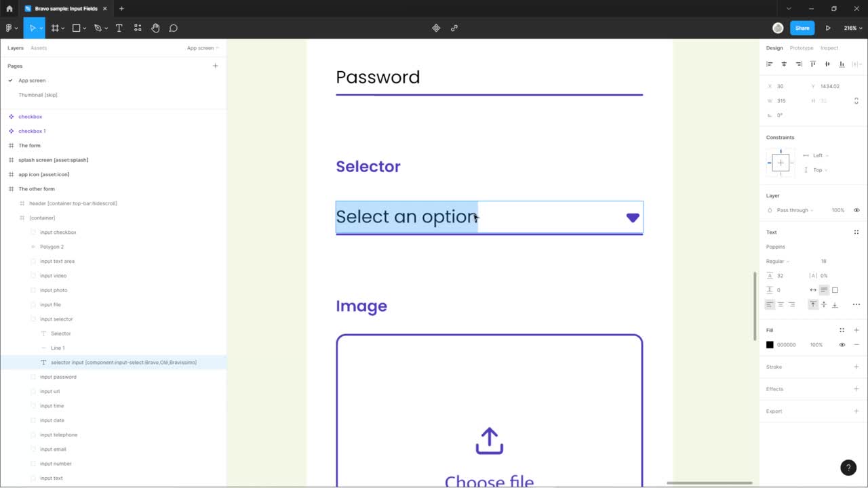
Task: Start Presentation mode
Action: tap(828, 28)
